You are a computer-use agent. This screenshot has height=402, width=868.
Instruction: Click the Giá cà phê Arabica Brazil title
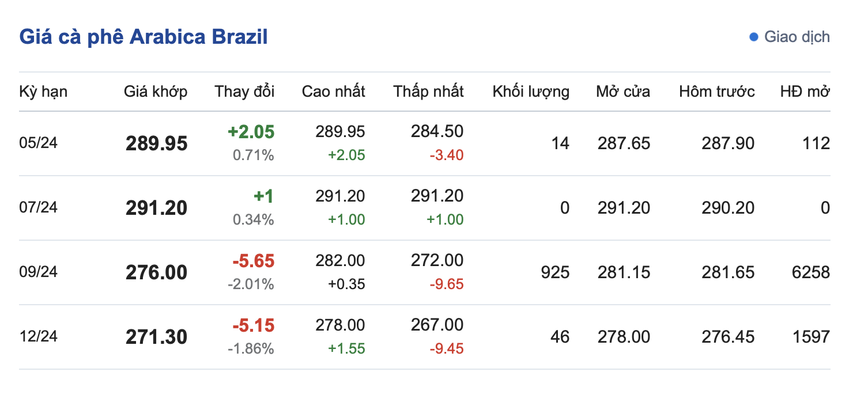[x=144, y=37]
